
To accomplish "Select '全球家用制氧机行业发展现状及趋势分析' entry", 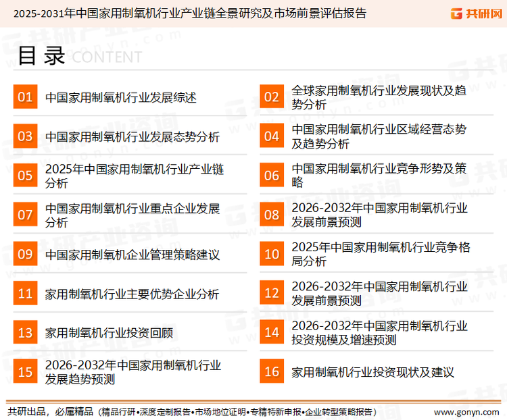I will point(379,97).
